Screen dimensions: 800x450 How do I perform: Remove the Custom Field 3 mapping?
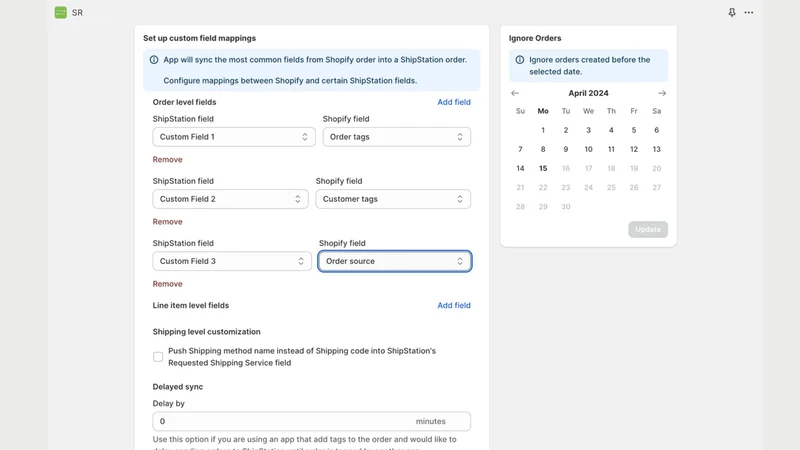coord(167,284)
